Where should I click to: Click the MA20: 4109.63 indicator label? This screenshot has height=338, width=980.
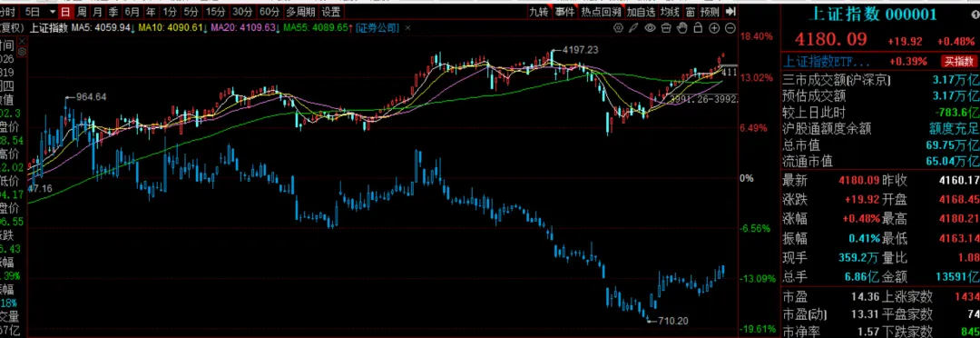pyautogui.click(x=244, y=28)
